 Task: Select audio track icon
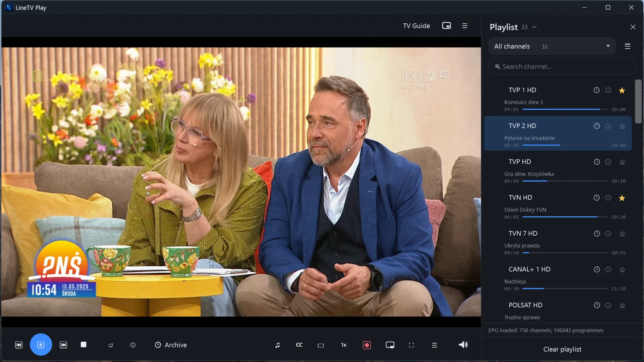(277, 345)
